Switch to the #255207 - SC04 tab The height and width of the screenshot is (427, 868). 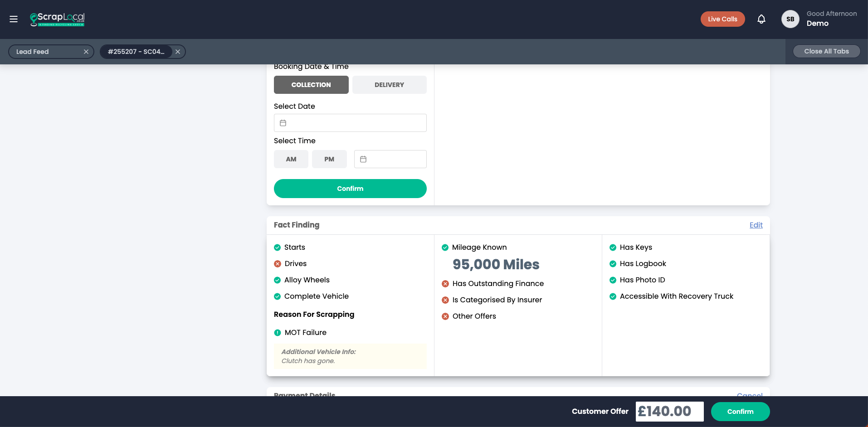click(136, 52)
